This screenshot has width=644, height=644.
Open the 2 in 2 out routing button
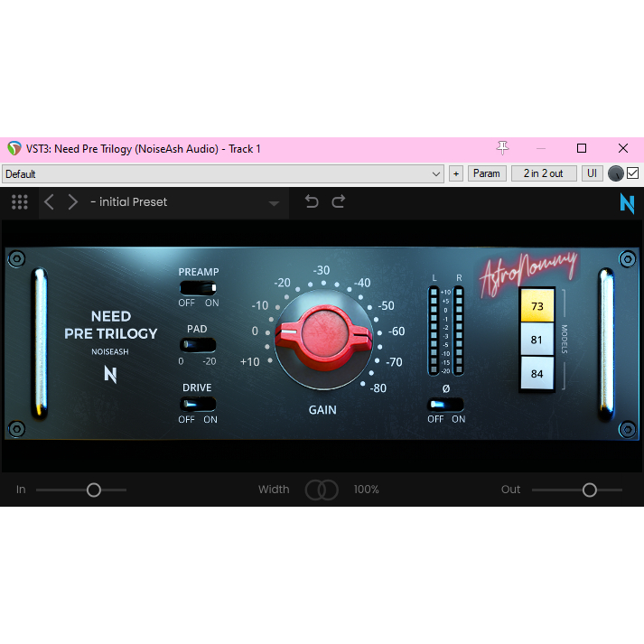[544, 173]
